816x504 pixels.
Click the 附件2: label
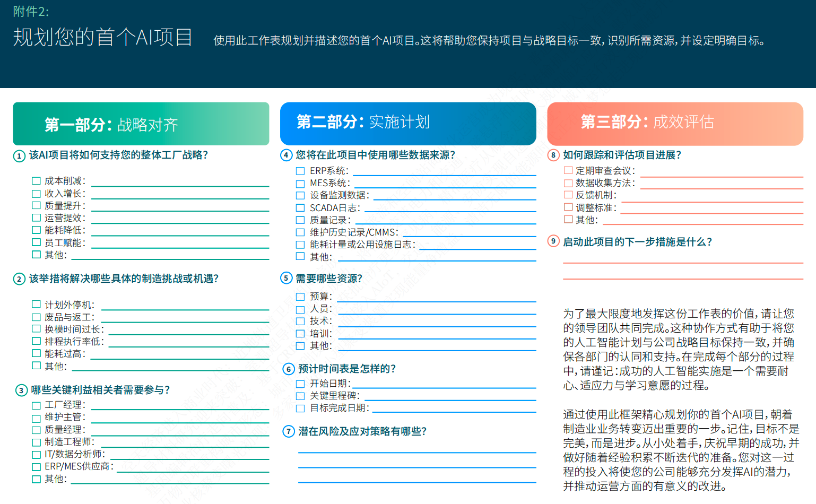[31, 11]
